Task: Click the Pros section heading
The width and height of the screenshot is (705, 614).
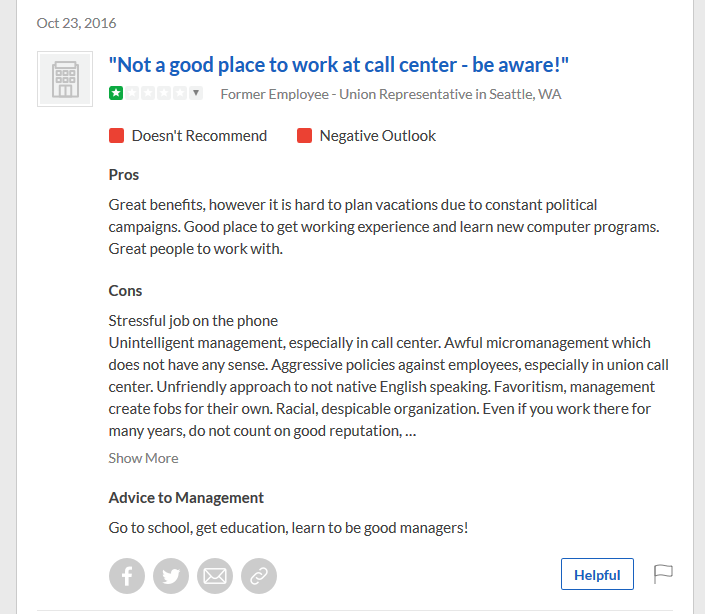Action: point(124,175)
